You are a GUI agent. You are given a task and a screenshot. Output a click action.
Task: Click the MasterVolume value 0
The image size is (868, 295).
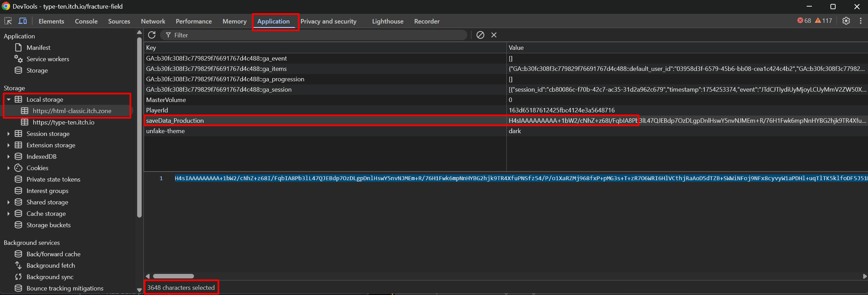[510, 100]
